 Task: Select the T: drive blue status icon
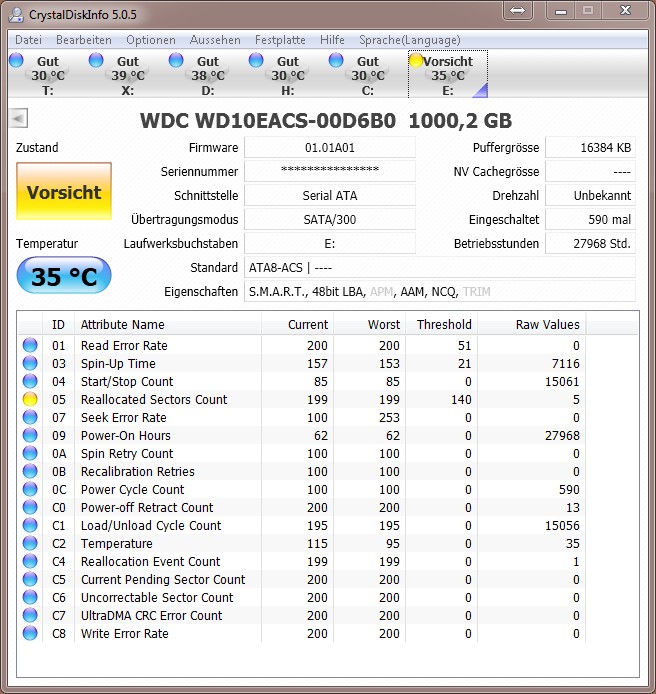tap(16, 60)
